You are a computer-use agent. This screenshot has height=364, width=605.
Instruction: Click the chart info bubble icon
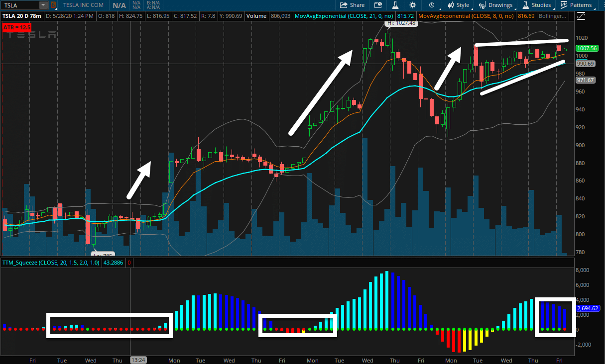click(x=378, y=5)
